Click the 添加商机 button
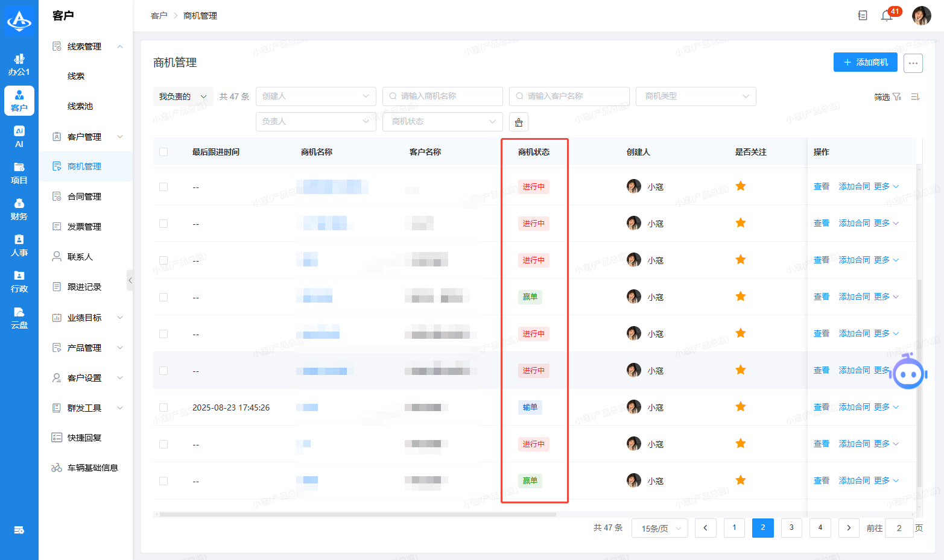944x560 pixels. (x=865, y=62)
